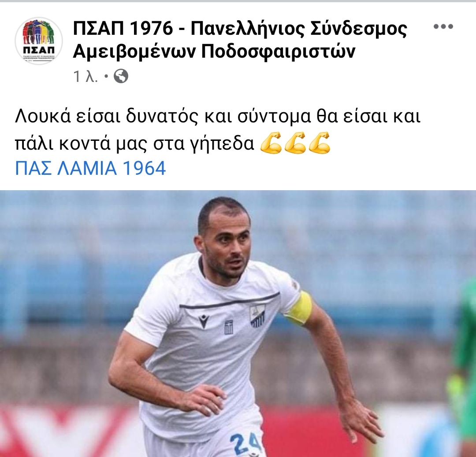Click the number 24 on the shorts
This screenshot has height=457, width=476.
pos(245,445)
